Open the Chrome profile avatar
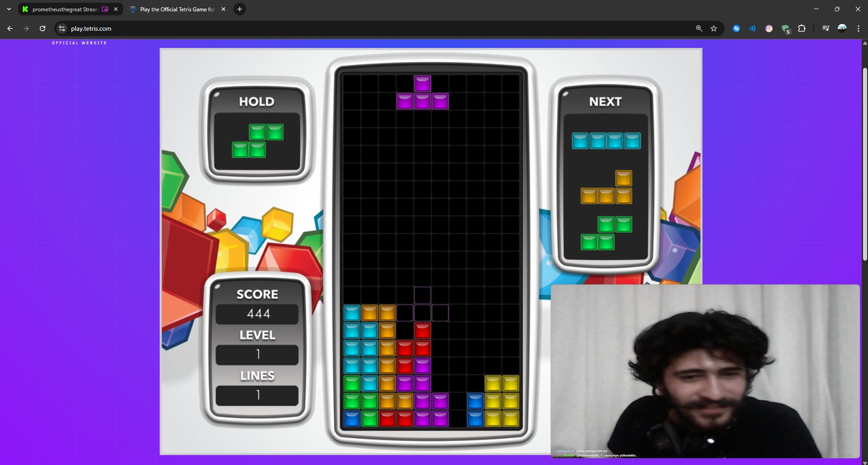The image size is (868, 465). pos(842,28)
